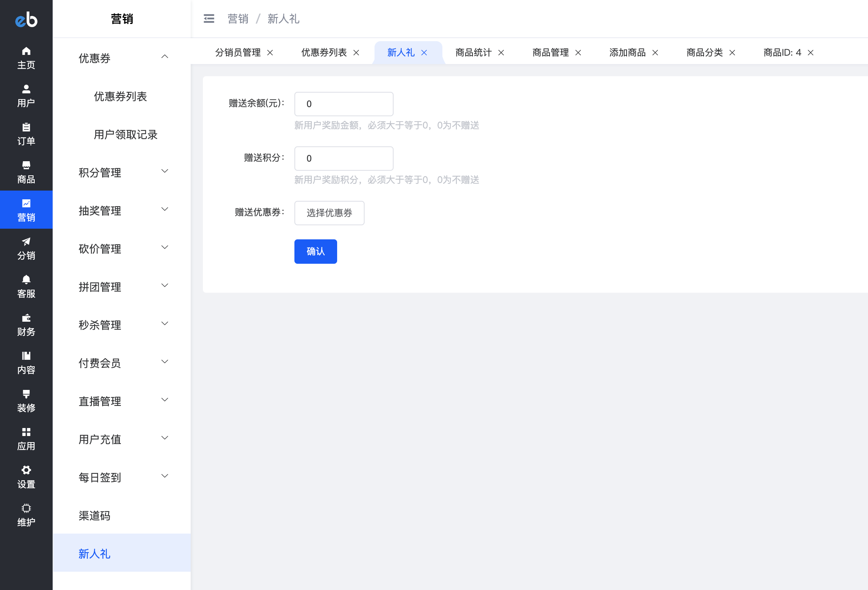The width and height of the screenshot is (868, 590).
Task: Click the home (主页) sidebar icon
Action: [x=26, y=51]
